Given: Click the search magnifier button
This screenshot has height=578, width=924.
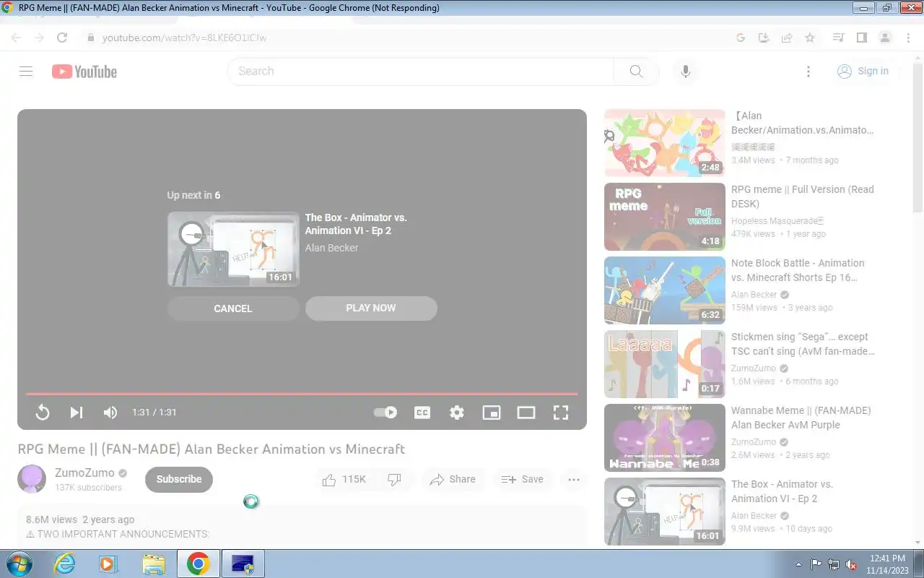Looking at the screenshot, I should point(636,72).
